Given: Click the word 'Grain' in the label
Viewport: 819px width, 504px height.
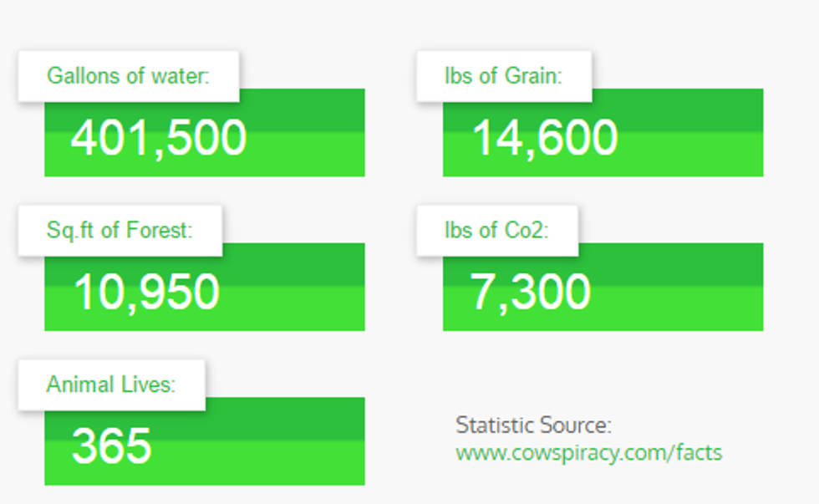Looking at the screenshot, I should point(532,76).
